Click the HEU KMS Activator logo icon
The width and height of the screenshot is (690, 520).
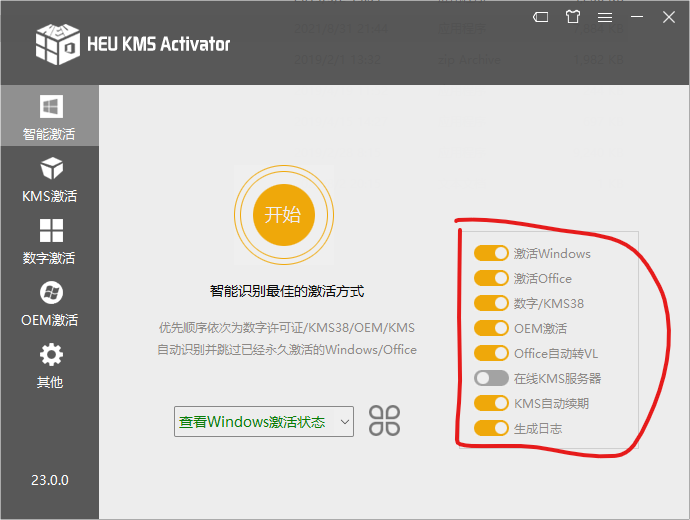tap(57, 42)
